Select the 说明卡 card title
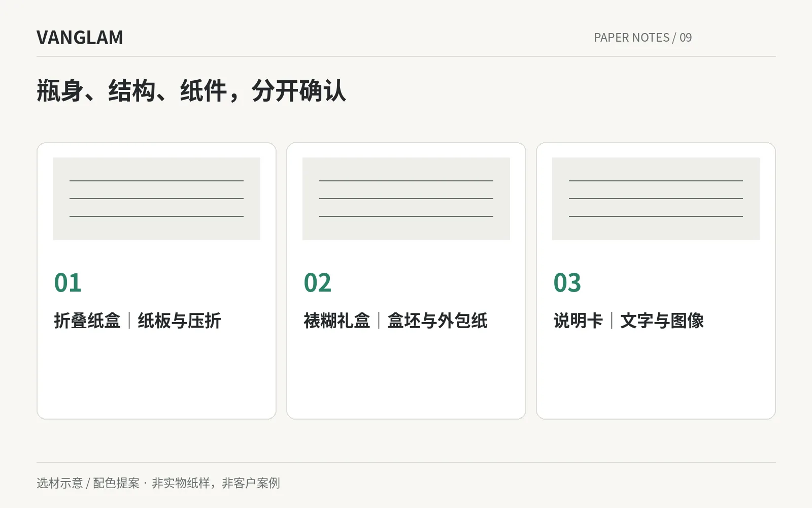The width and height of the screenshot is (812, 508). [x=578, y=321]
